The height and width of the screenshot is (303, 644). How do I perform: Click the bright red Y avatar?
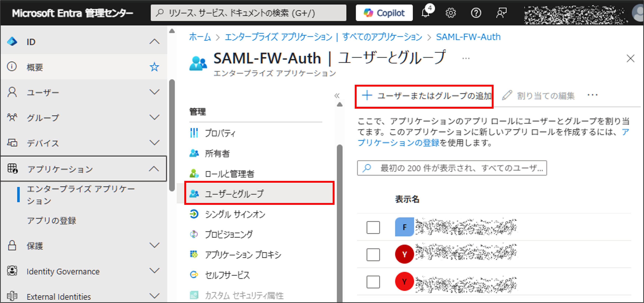pos(404,281)
